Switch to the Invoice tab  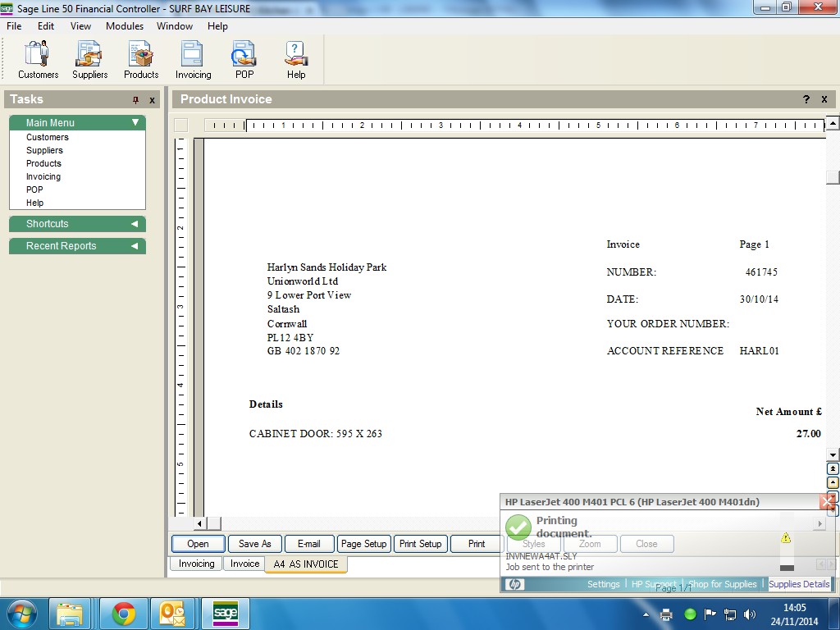244,564
